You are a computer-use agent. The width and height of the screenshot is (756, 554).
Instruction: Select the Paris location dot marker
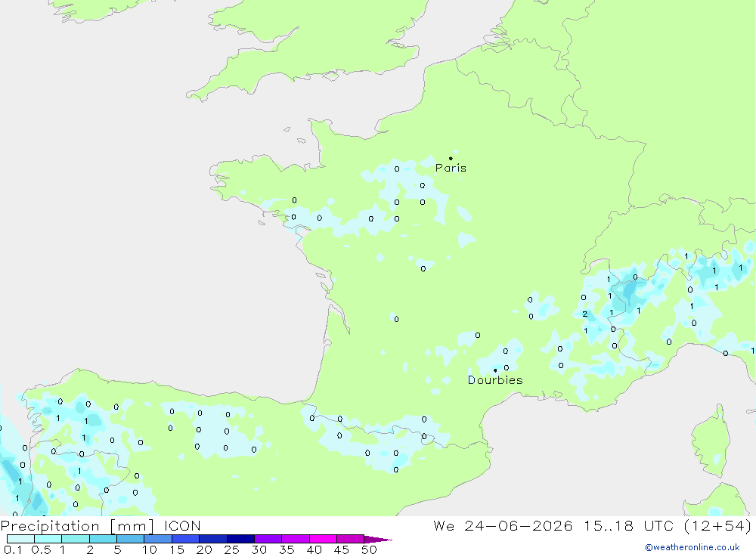click(x=451, y=158)
